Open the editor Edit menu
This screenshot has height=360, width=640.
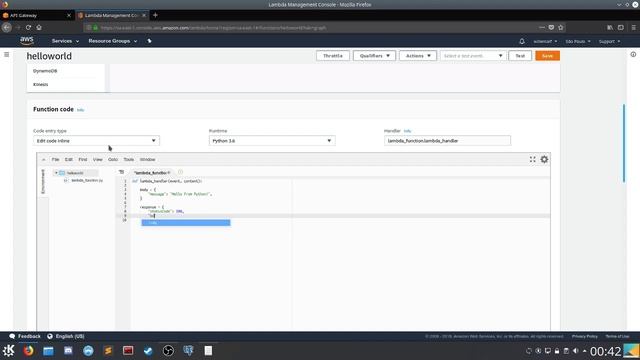[69, 160]
